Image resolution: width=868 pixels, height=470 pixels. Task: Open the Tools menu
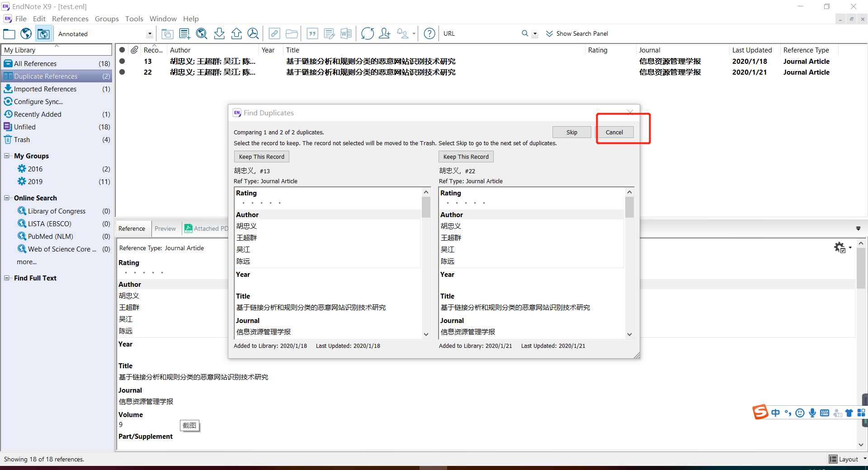coord(134,19)
